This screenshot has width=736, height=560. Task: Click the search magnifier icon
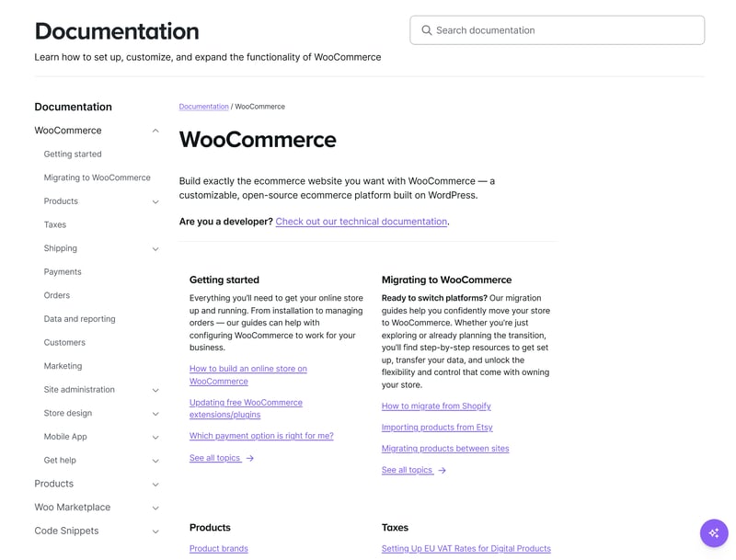point(427,30)
